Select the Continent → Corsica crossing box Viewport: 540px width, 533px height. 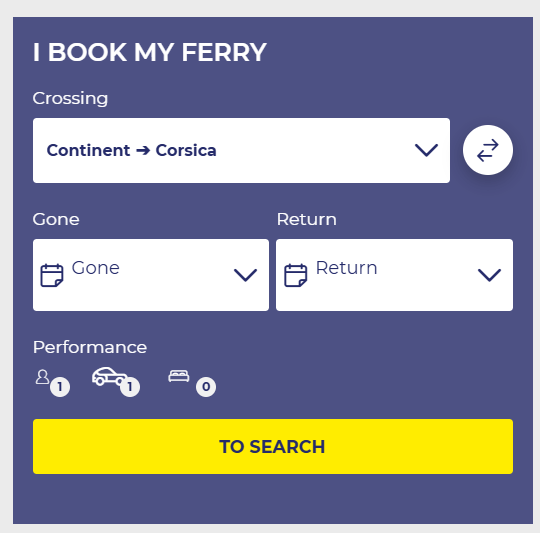[x=241, y=150]
